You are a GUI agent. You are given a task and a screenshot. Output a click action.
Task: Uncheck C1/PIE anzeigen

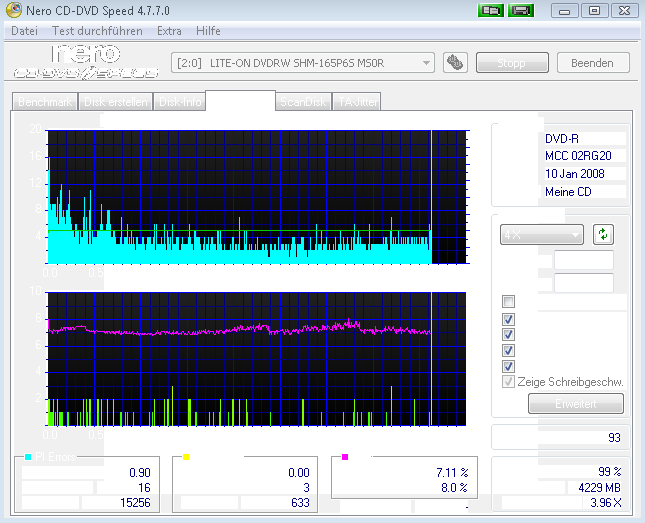pyautogui.click(x=509, y=320)
